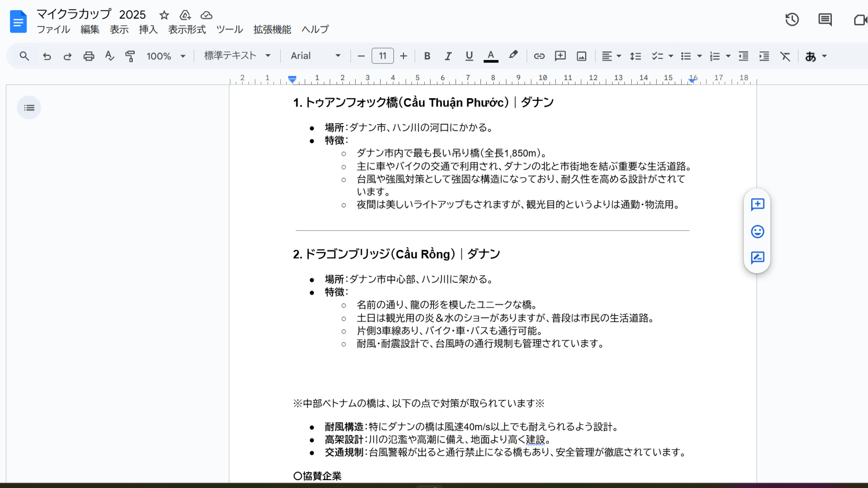Add comment from the side panel
868x488 pixels.
point(758,204)
